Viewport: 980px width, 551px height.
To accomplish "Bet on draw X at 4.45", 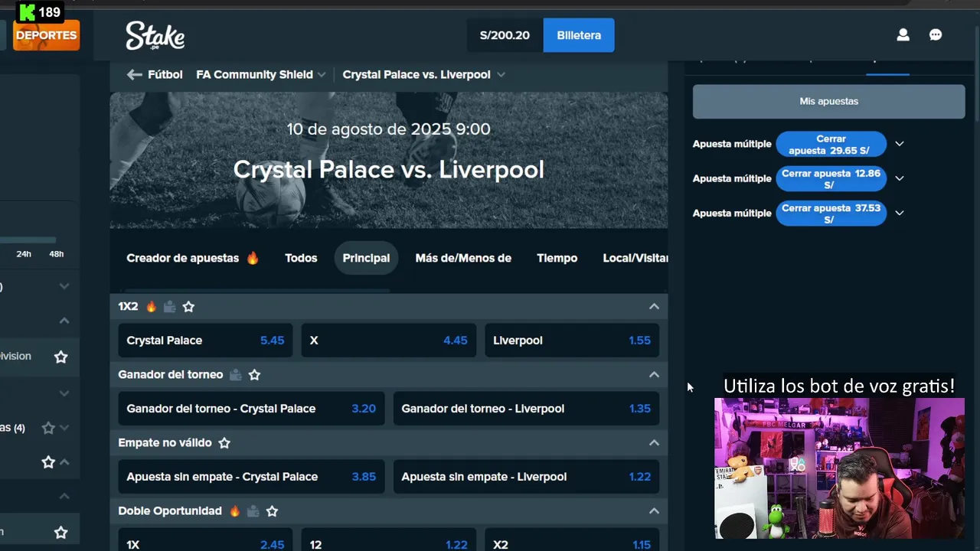I will (x=388, y=341).
